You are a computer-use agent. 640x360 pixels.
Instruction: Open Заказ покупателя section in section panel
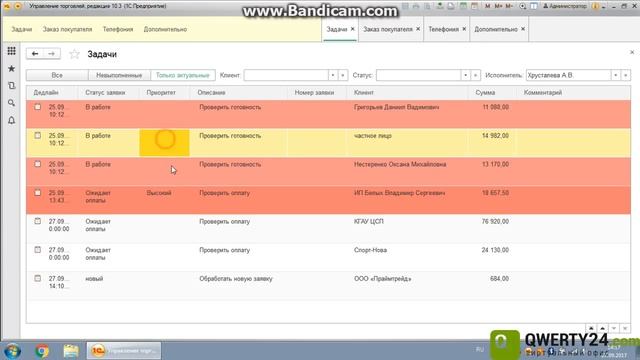(x=67, y=29)
